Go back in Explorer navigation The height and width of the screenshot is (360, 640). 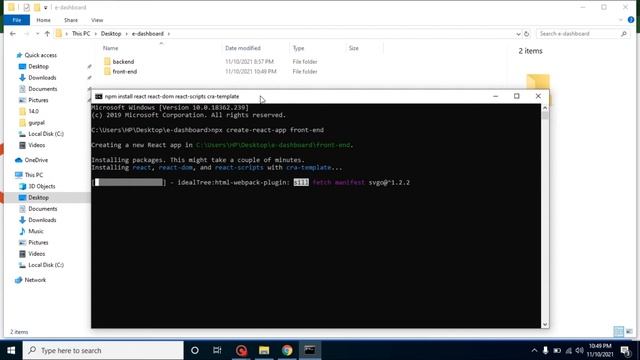click(x=13, y=34)
